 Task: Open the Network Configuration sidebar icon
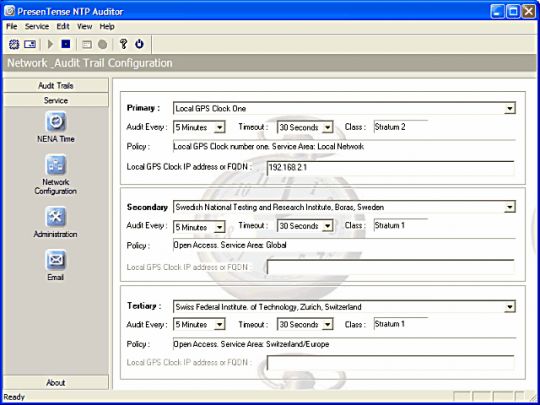click(x=55, y=165)
